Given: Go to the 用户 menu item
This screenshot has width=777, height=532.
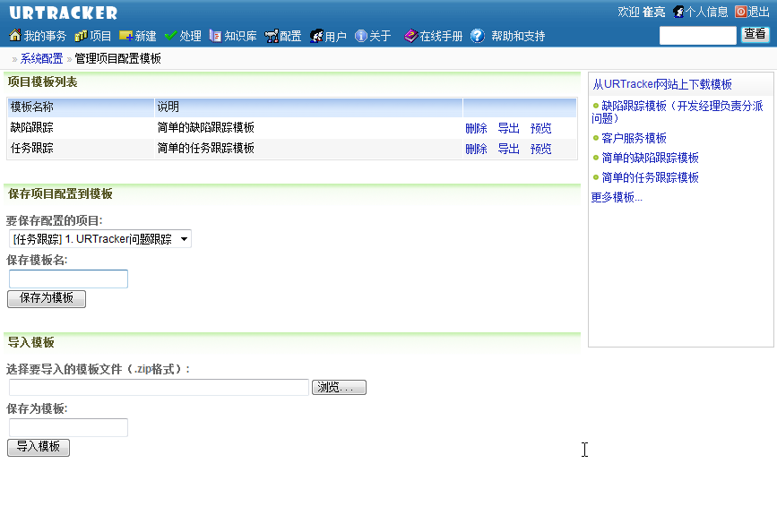Looking at the screenshot, I should tap(335, 36).
